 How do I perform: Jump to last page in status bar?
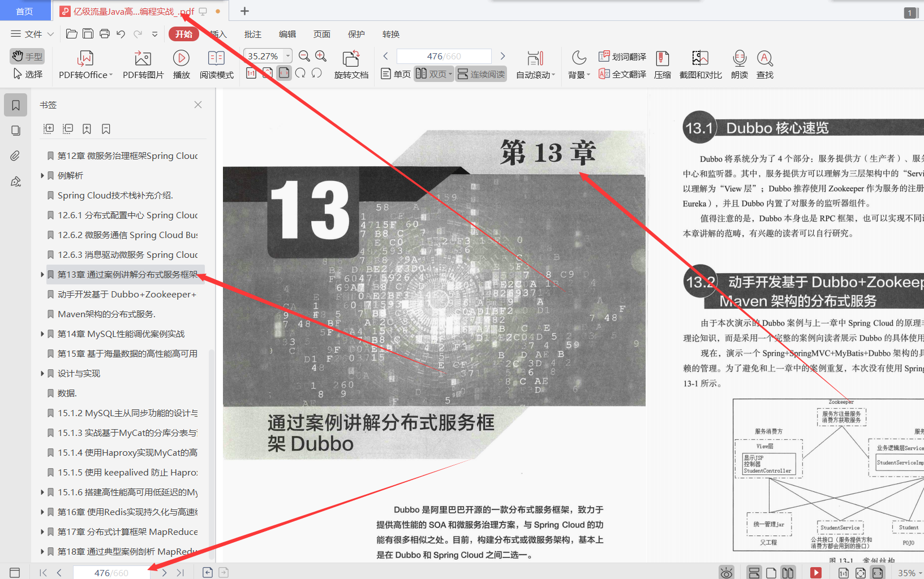coord(180,573)
